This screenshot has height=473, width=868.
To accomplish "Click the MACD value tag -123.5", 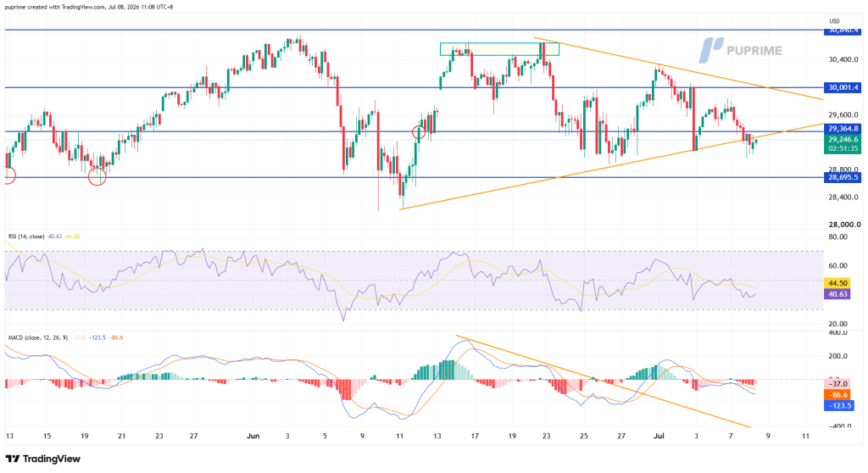I will (839, 406).
